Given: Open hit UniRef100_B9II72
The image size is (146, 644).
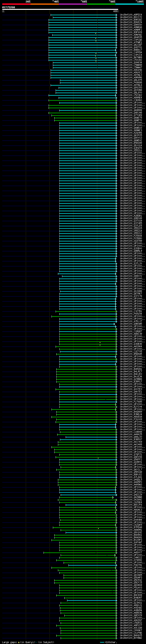Looking at the screenshot, I should tap(131, 17).
